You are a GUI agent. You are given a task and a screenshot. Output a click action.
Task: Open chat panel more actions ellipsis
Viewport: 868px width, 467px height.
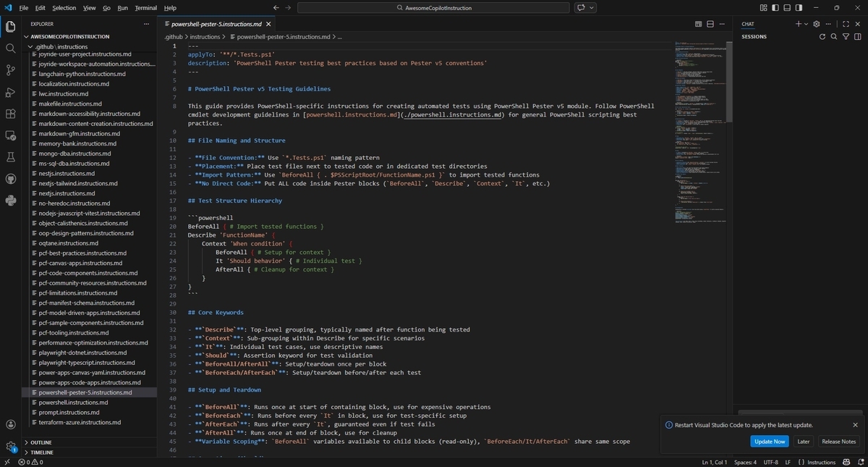click(830, 24)
